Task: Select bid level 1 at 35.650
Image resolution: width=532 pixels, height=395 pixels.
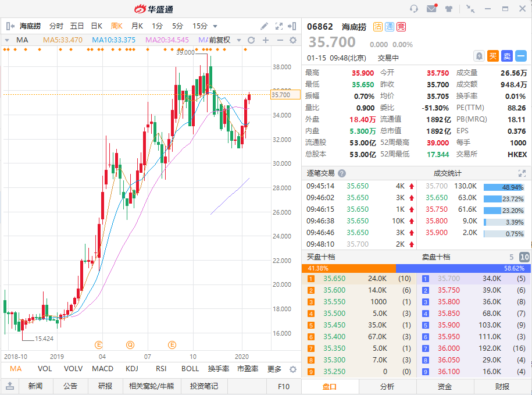Action: tap(359, 279)
